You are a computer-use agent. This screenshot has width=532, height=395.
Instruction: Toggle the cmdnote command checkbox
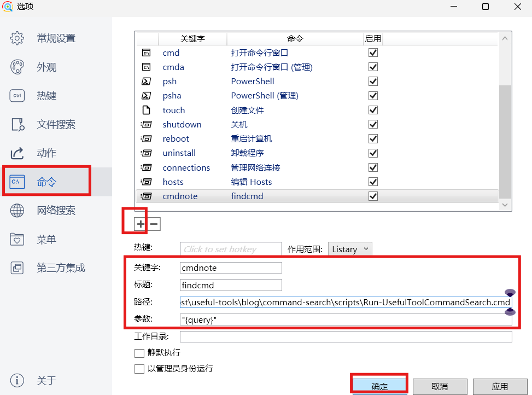click(373, 196)
